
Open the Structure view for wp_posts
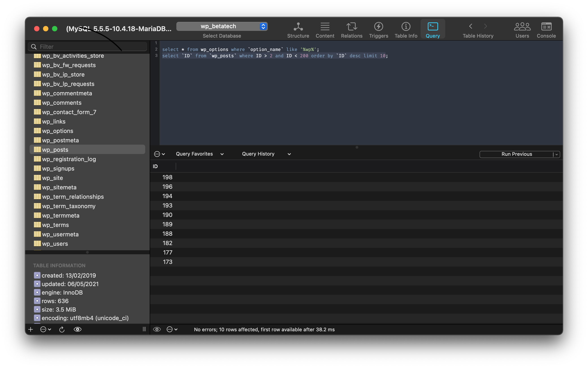point(298,29)
